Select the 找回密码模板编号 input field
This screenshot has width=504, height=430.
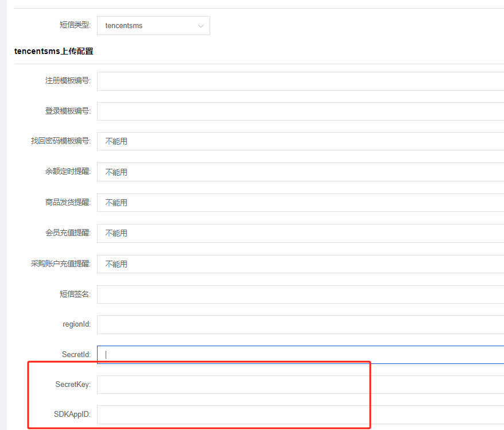coord(300,141)
